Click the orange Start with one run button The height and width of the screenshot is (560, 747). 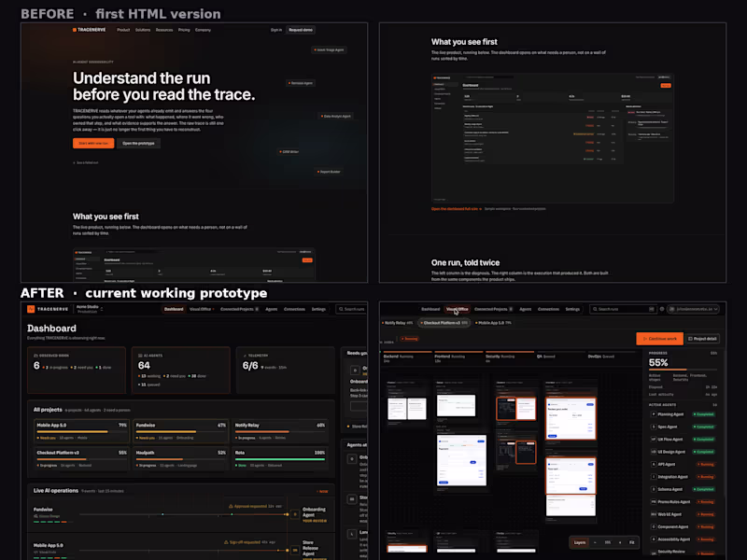93,143
